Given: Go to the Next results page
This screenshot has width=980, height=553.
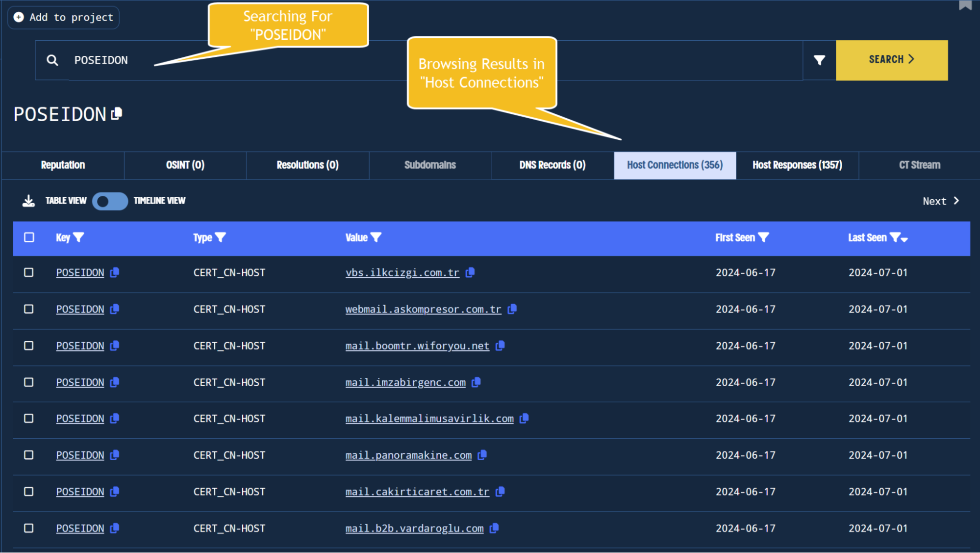Looking at the screenshot, I should click(x=941, y=201).
